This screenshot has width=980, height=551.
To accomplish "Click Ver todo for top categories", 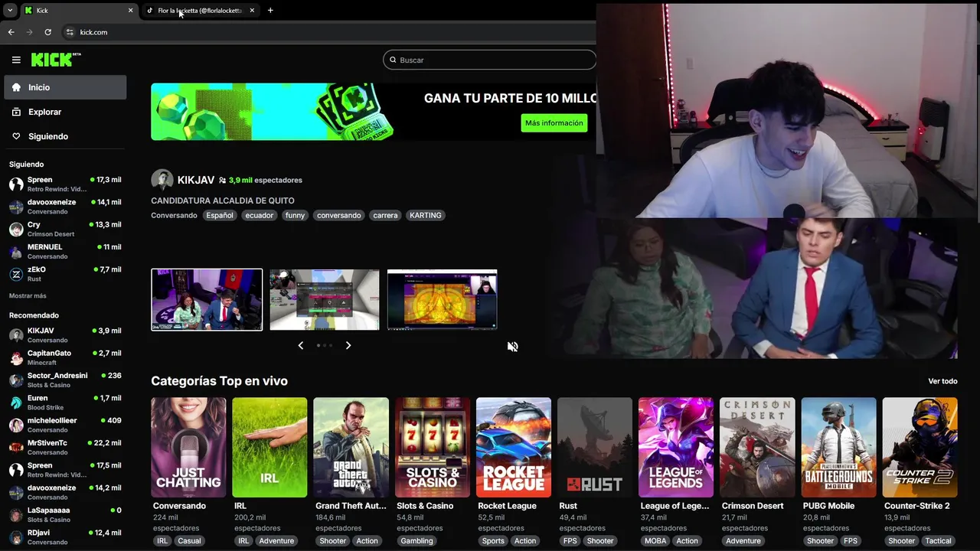I will [x=942, y=381].
